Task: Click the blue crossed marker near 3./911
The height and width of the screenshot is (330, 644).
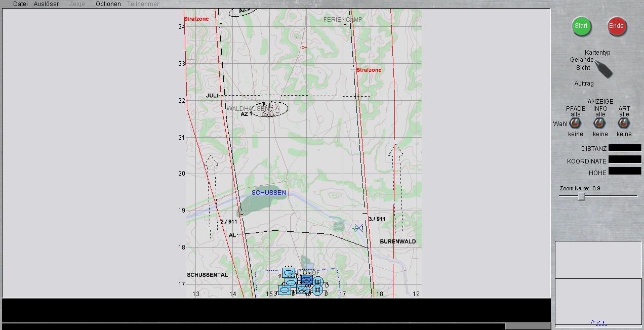Action: click(358, 228)
